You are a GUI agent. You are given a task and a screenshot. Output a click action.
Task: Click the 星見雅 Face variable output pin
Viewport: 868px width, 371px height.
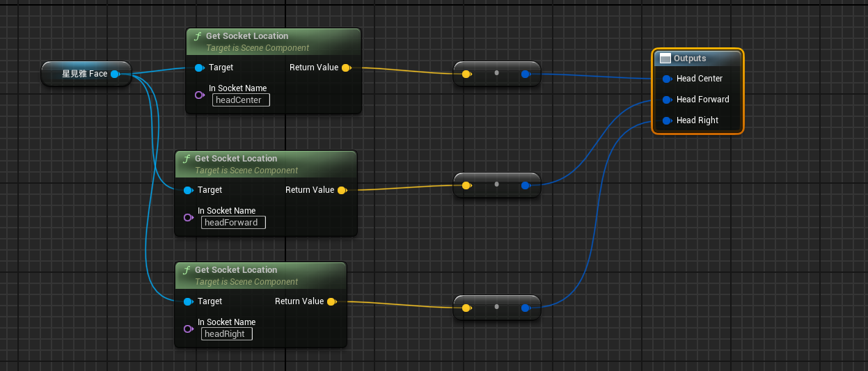115,74
